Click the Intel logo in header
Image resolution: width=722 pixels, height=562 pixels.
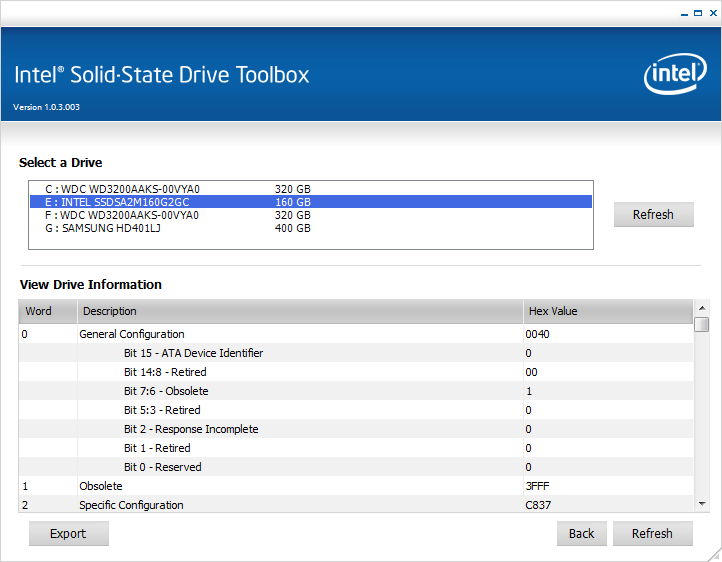click(675, 74)
